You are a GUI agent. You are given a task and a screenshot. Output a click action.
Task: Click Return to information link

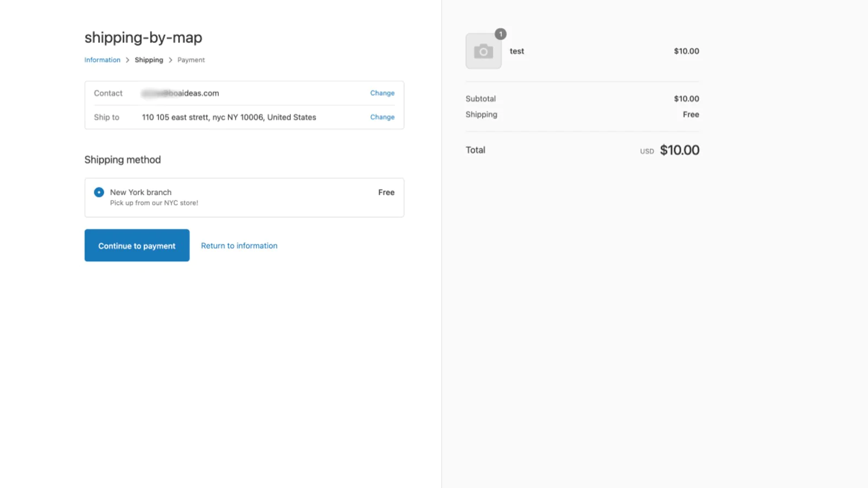coord(239,246)
